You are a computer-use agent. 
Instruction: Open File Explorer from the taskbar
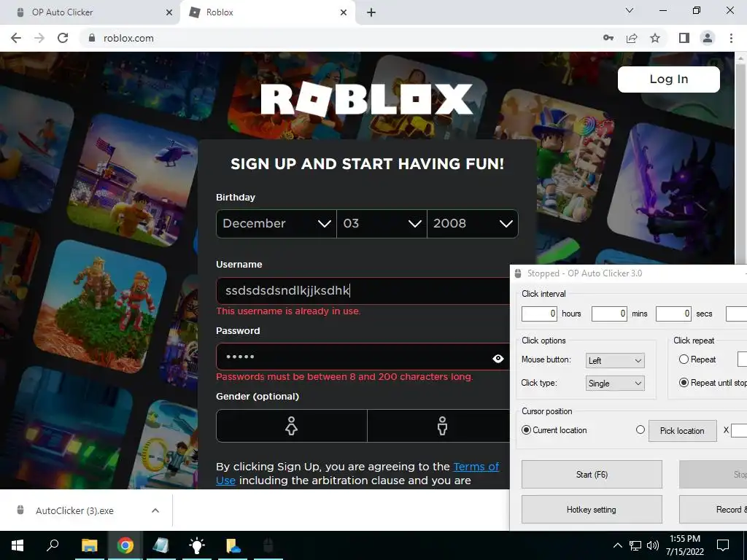pyautogui.click(x=89, y=545)
